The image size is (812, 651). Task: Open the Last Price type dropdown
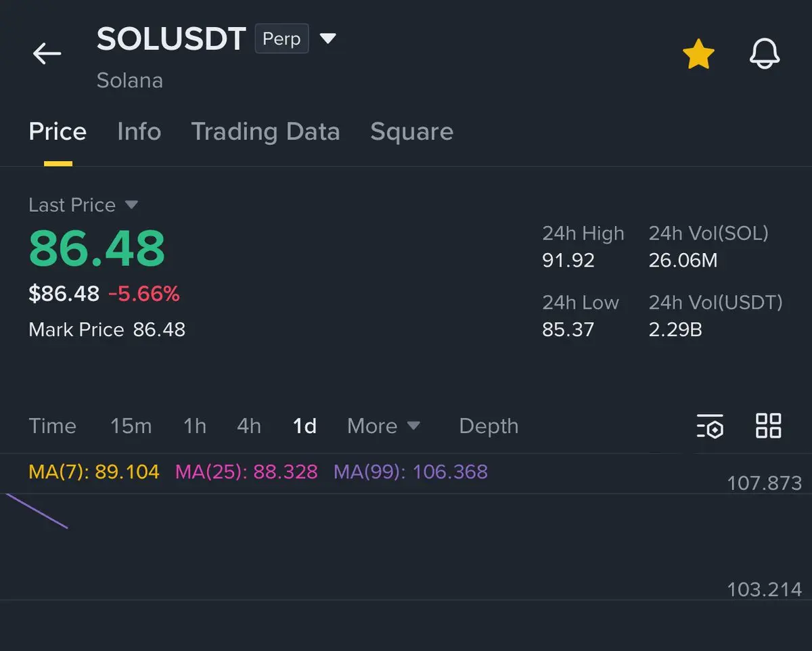(x=131, y=205)
